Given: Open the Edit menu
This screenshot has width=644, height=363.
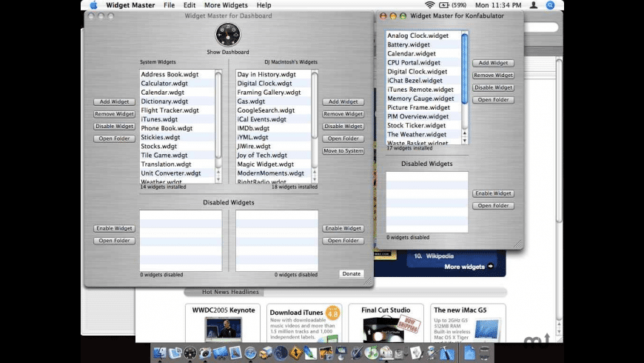Looking at the screenshot, I should tap(189, 5).
